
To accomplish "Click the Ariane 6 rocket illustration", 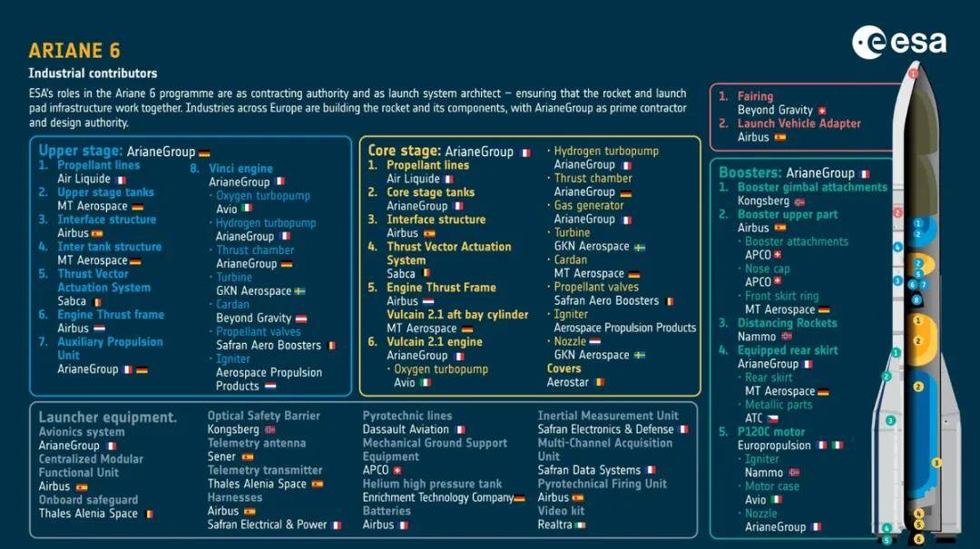I will click(915, 303).
